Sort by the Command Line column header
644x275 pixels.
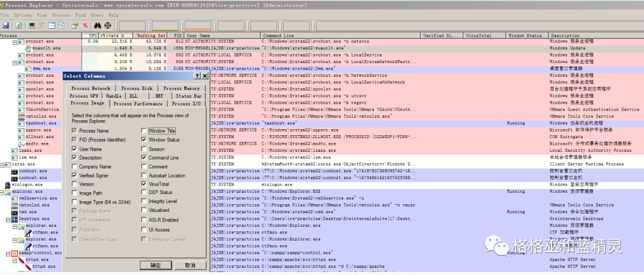click(340, 36)
